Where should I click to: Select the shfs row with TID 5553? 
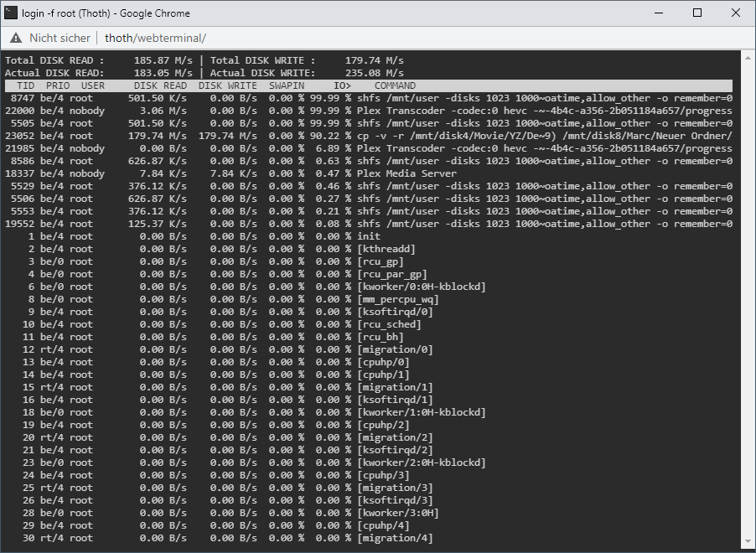pyautogui.click(x=369, y=211)
